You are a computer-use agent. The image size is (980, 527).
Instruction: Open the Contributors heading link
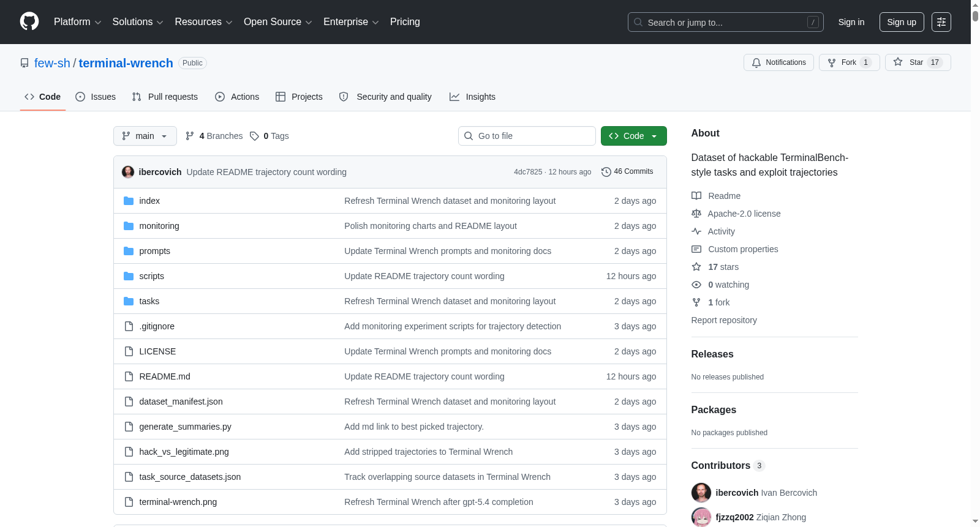(728, 465)
